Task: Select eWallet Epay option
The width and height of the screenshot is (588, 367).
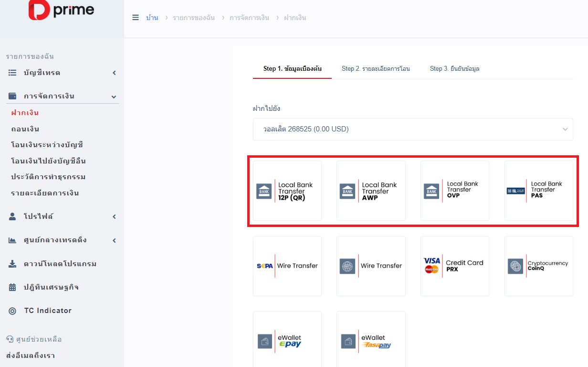Action: click(x=287, y=341)
